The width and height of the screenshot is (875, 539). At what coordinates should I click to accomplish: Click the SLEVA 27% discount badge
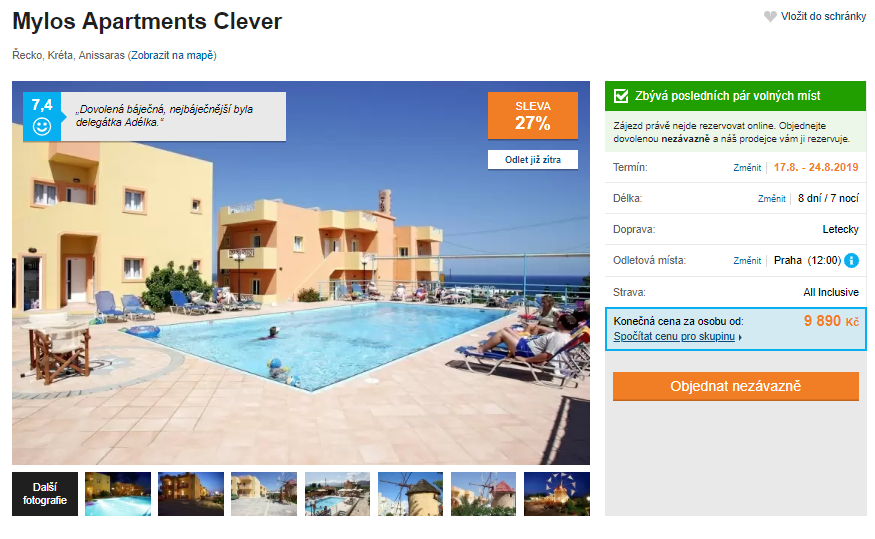pos(533,116)
